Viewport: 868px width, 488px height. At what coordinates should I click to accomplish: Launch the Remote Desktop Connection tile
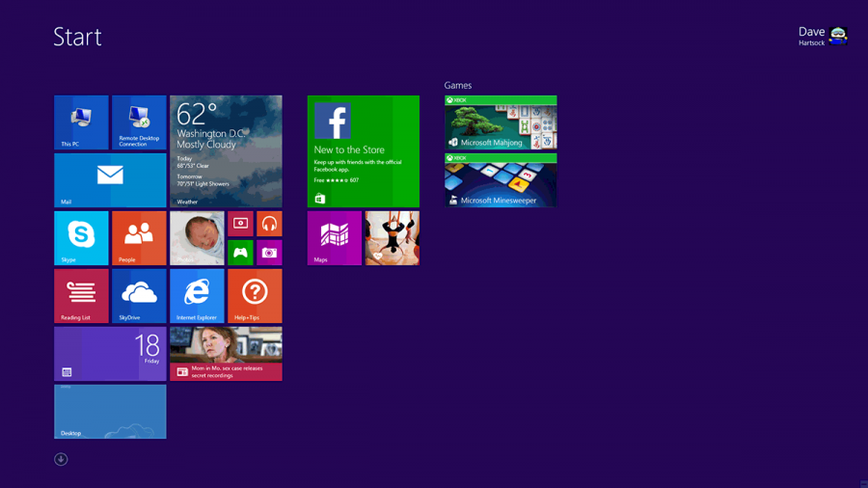(x=139, y=122)
